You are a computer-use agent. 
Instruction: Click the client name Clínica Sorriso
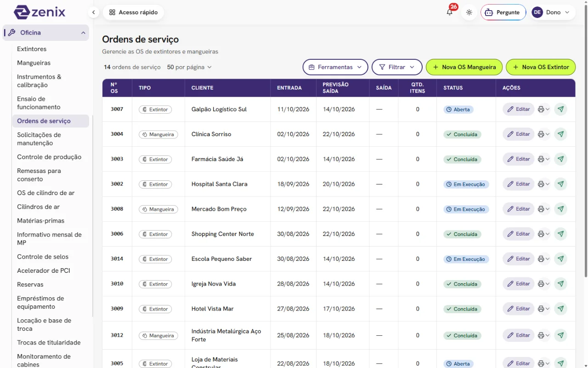(x=211, y=134)
